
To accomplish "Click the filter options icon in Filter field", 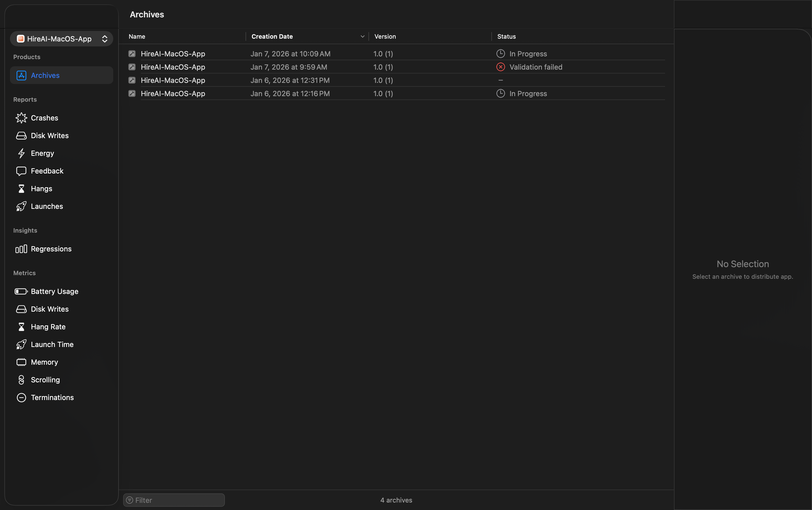I will click(x=130, y=500).
